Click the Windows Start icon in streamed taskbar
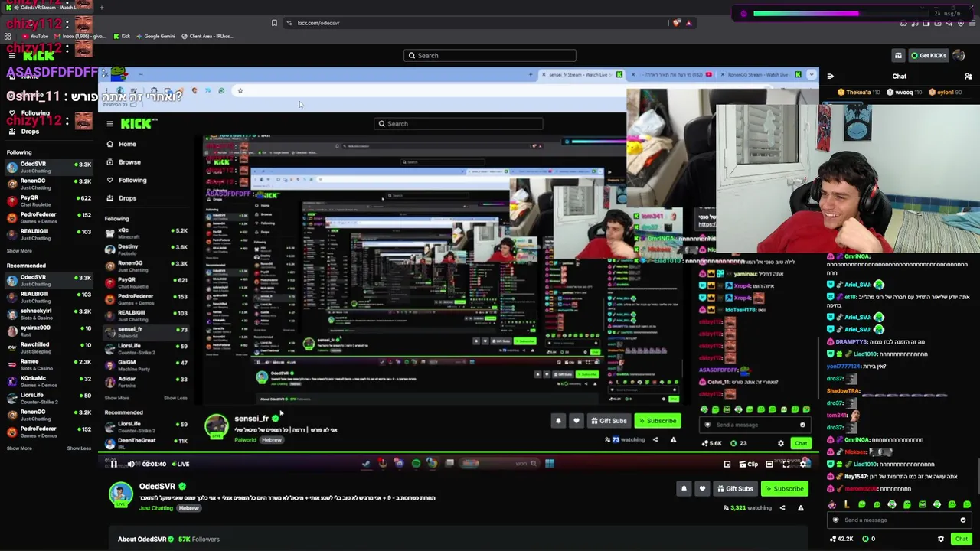 (x=550, y=464)
